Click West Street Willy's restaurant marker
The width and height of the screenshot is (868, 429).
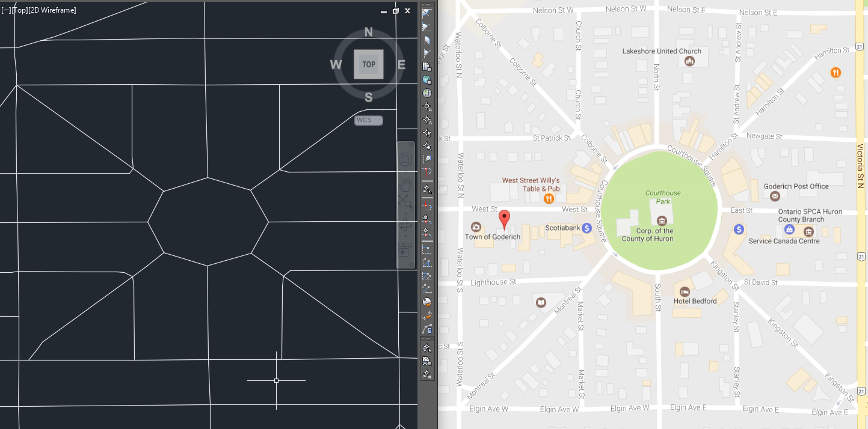(549, 198)
